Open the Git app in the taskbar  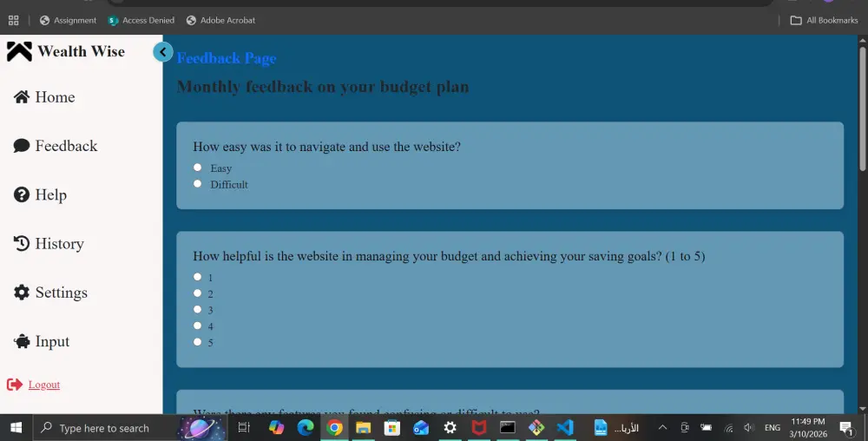click(536, 428)
